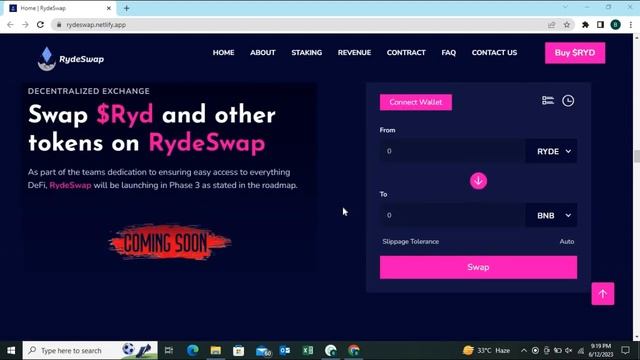Click the COMING SOON banner
Screen dimensions: 640x360
tap(169, 242)
